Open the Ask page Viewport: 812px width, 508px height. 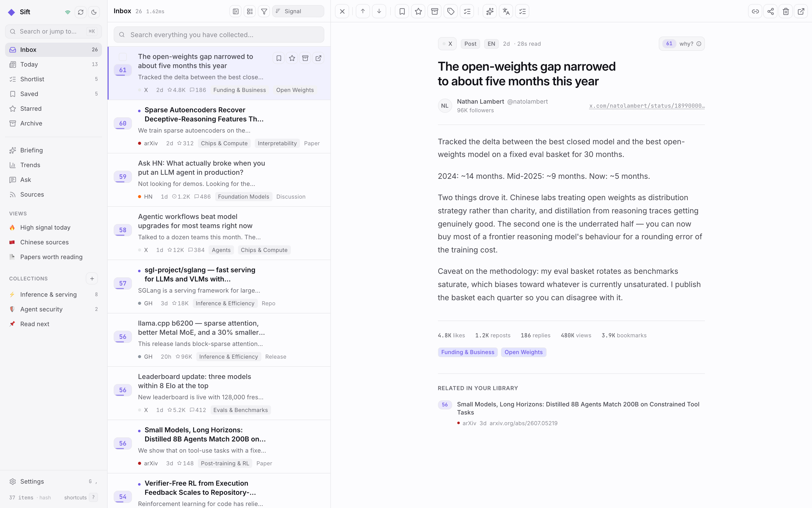click(53, 180)
